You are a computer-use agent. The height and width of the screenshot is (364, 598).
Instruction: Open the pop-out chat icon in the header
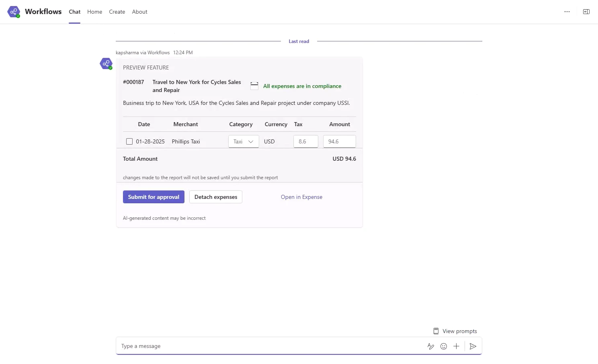[x=586, y=12]
